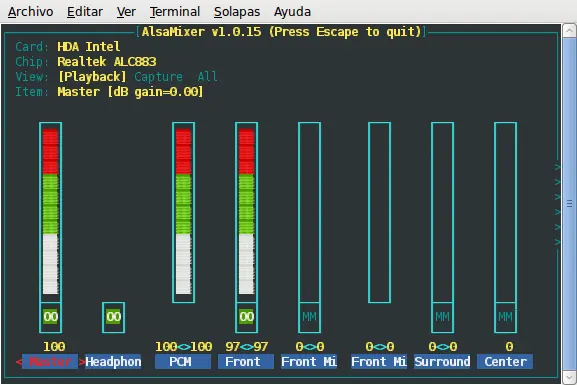Toggle the Front channel mute indicator
The height and width of the screenshot is (385, 577).
point(246,317)
